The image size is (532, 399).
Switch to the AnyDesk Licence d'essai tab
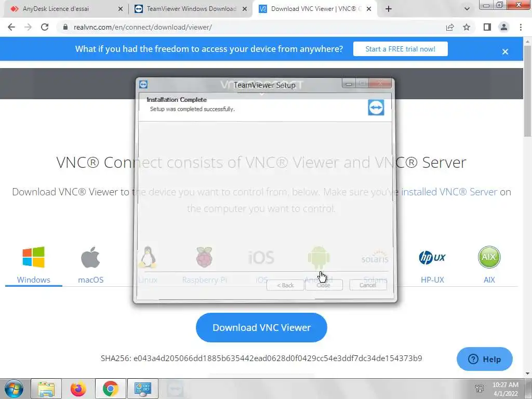64,9
